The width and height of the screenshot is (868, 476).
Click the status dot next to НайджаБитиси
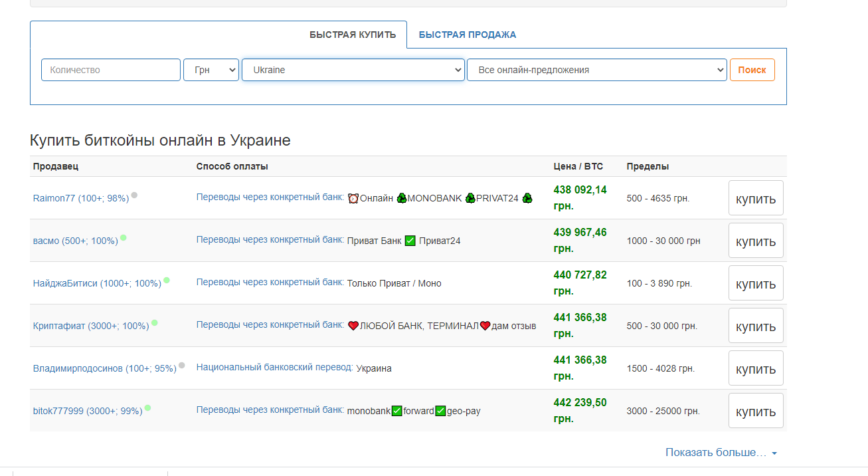tap(167, 281)
